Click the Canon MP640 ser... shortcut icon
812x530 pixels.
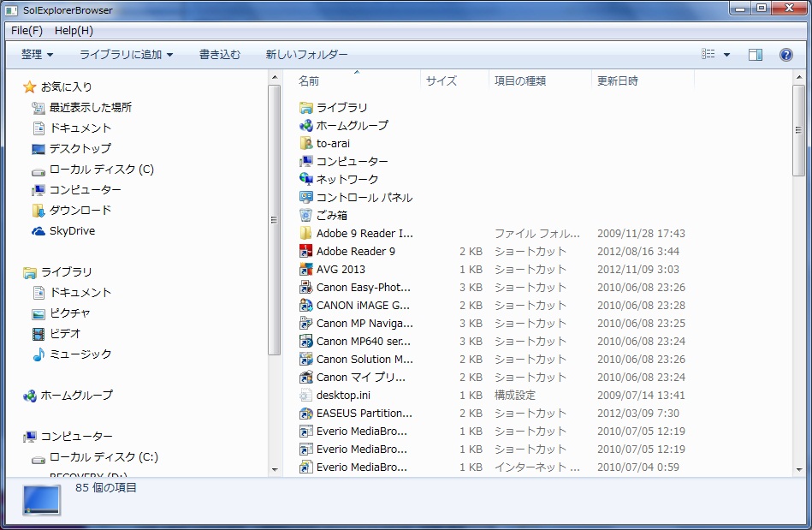[x=306, y=341]
